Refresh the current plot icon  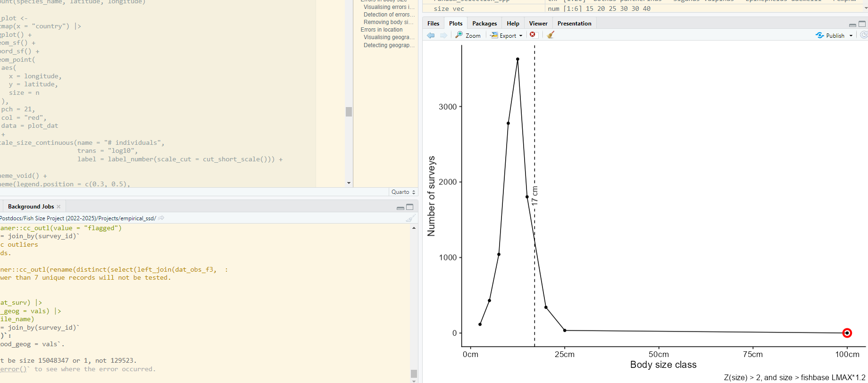coord(864,35)
